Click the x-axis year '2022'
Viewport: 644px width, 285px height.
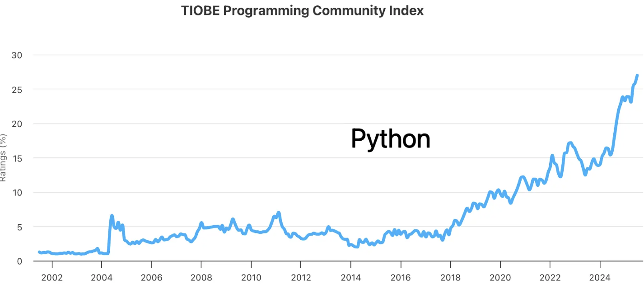coord(550,277)
